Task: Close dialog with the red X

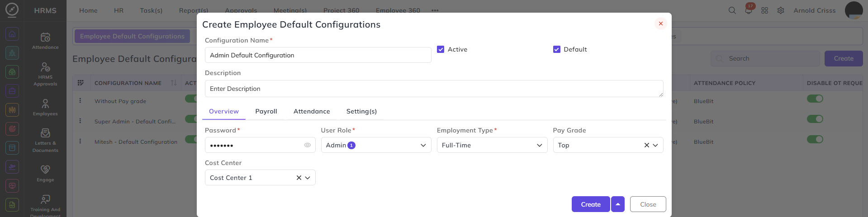Action: click(661, 24)
